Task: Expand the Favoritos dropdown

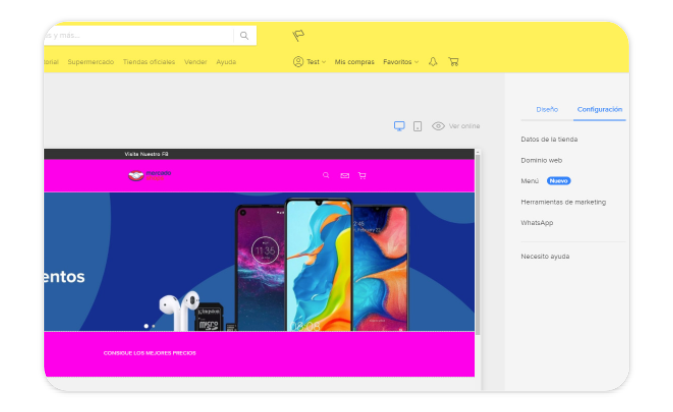Action: click(x=400, y=62)
